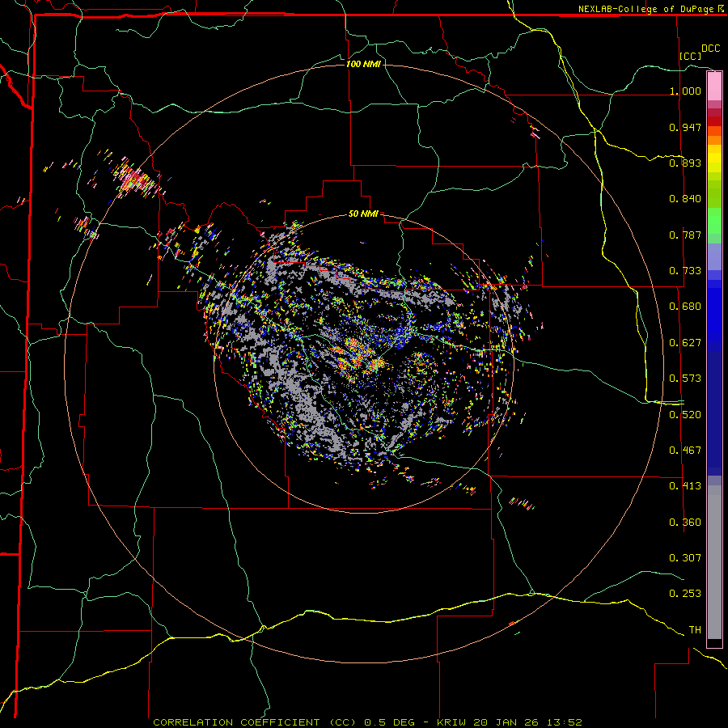
Task: Click the 0.467 scale value
Action: (x=685, y=451)
